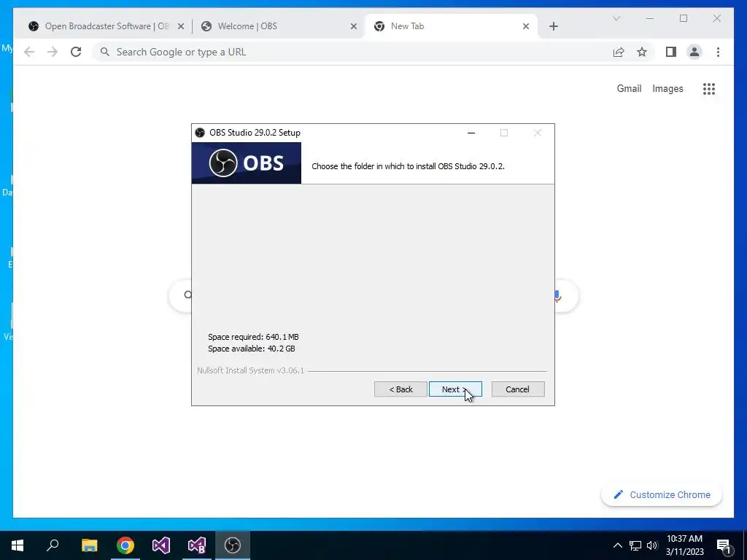Open Blend for Visual Studio taskbar icon

tap(197, 545)
